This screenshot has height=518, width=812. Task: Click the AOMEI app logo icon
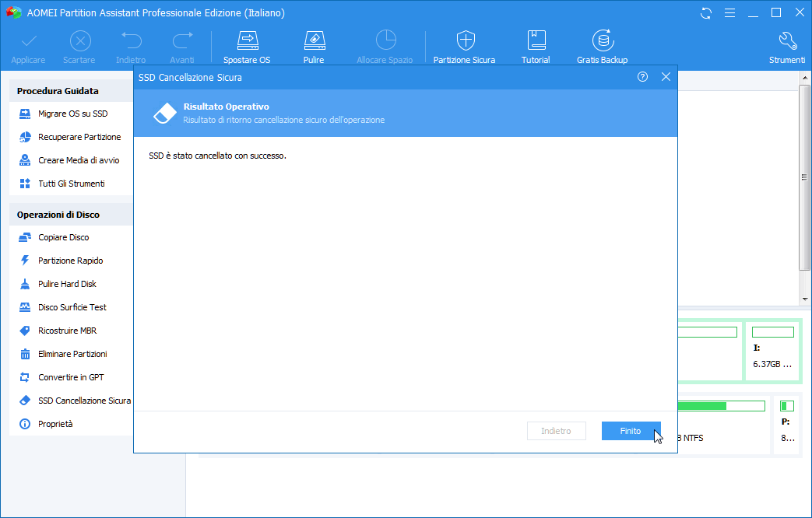14,13
